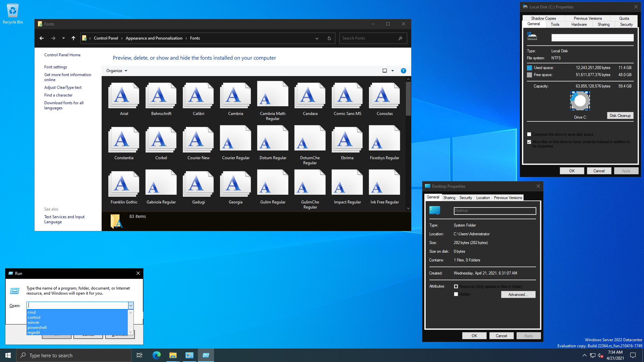Viewport: 644px width, 362px height.
Task: Select 'cmd' from Run history list
Action: pyautogui.click(x=77, y=312)
